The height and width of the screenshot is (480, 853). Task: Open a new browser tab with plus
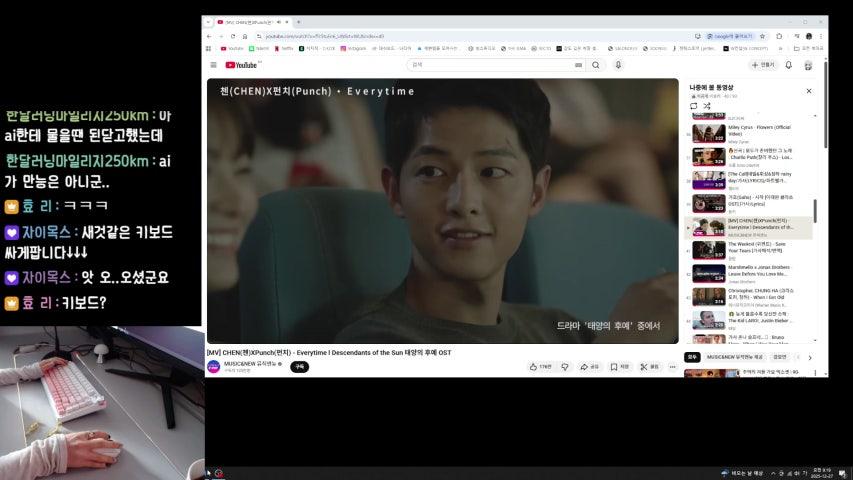click(299, 22)
